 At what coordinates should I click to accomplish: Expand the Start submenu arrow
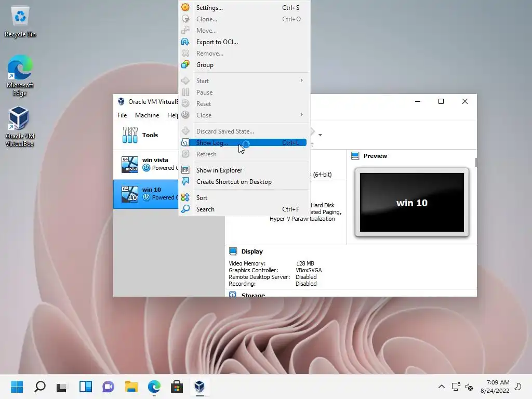click(x=301, y=81)
